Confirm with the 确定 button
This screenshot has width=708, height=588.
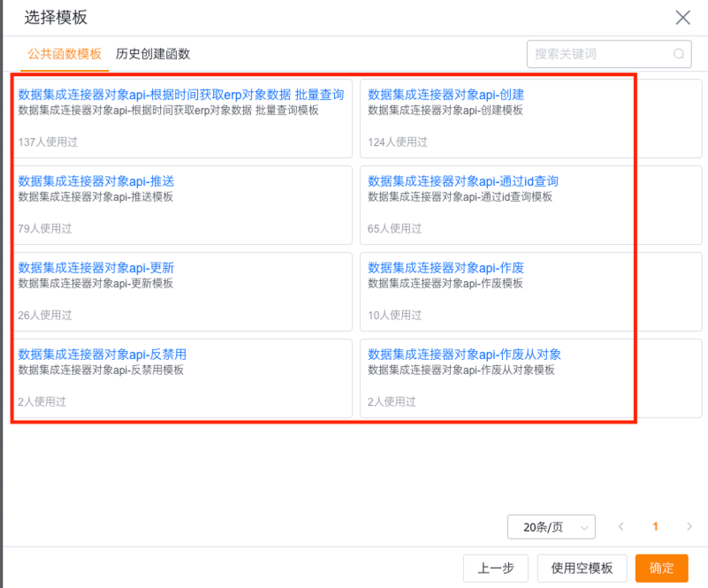661,569
